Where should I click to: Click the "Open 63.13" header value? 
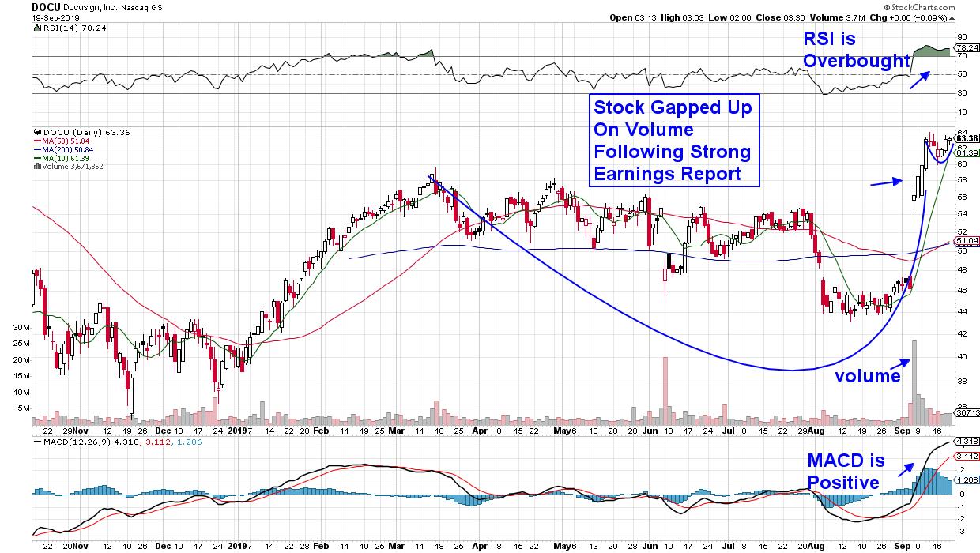[x=635, y=16]
